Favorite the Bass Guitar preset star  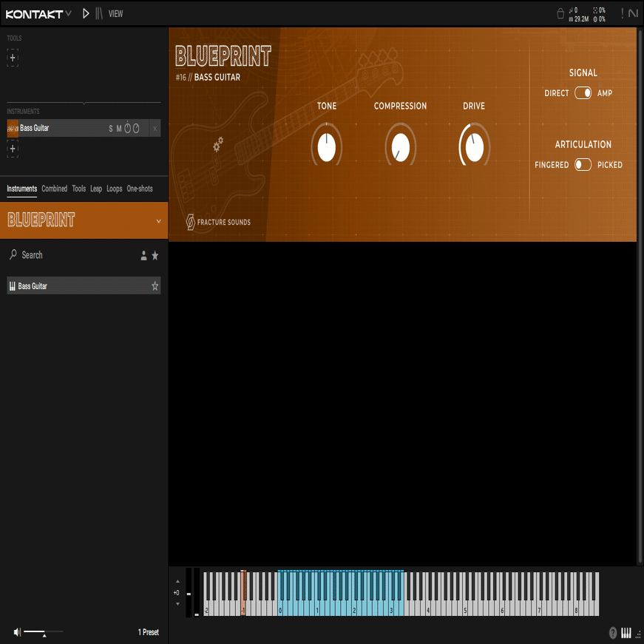155,286
